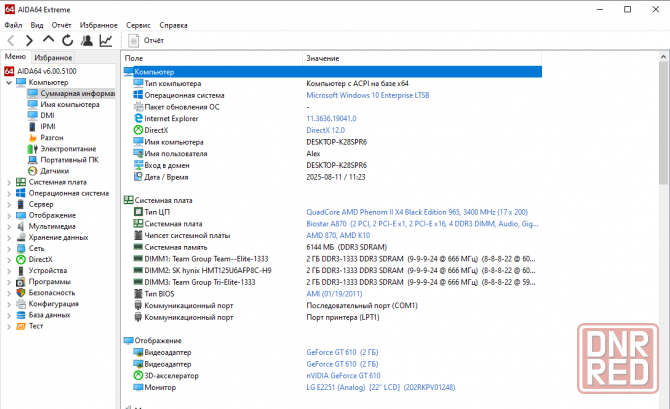This screenshot has width=670, height=409.
Task: Select the DIMM2: SK hynix memory row
Action: [x=332, y=271]
